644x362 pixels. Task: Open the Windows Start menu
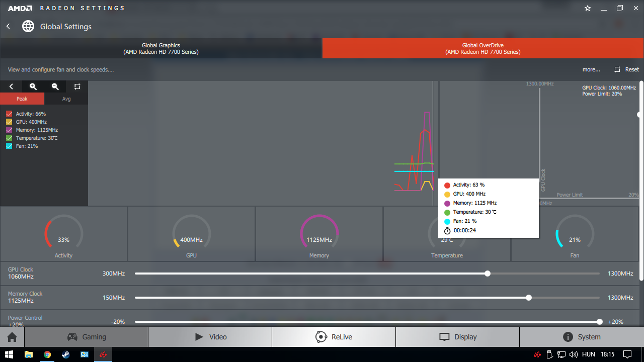point(9,354)
